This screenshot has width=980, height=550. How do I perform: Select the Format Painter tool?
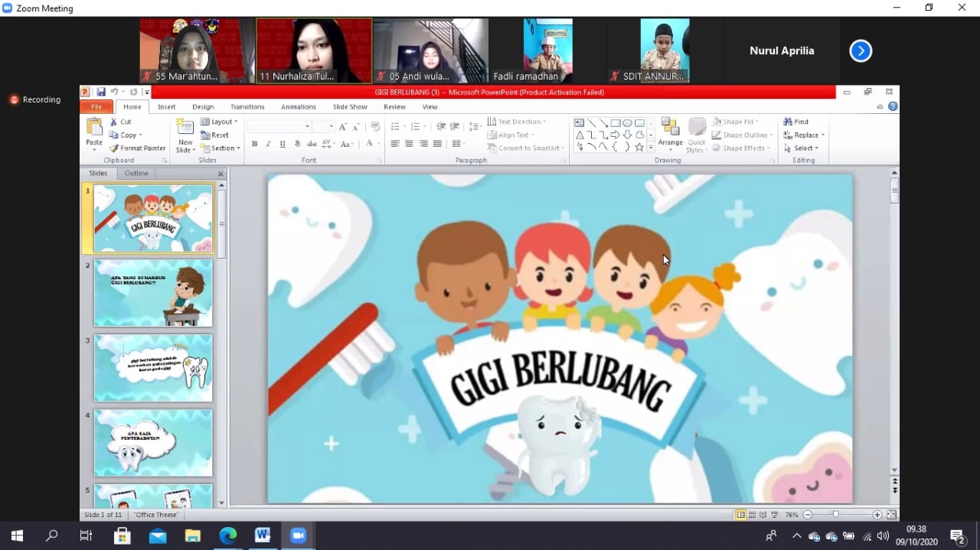click(x=138, y=148)
